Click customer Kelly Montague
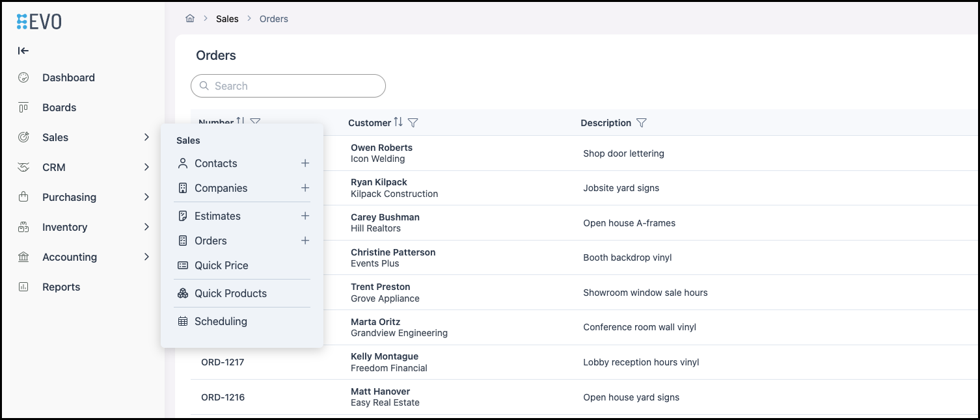Screen dimensions: 980x420 (x=385, y=356)
